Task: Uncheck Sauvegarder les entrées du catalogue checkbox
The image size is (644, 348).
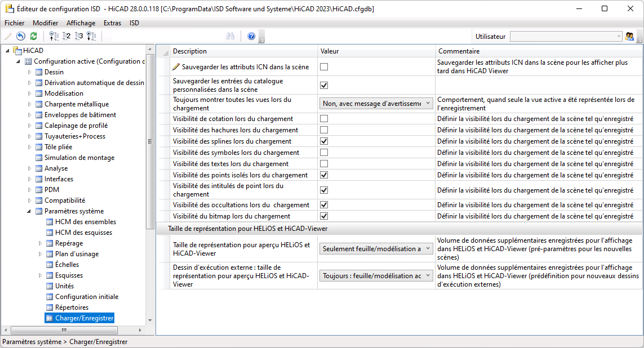Action: pyautogui.click(x=324, y=86)
